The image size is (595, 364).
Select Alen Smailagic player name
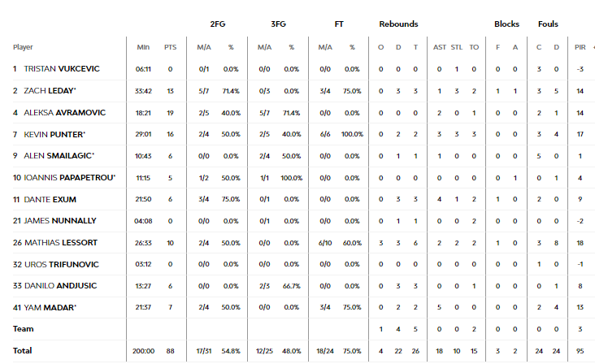(x=59, y=156)
